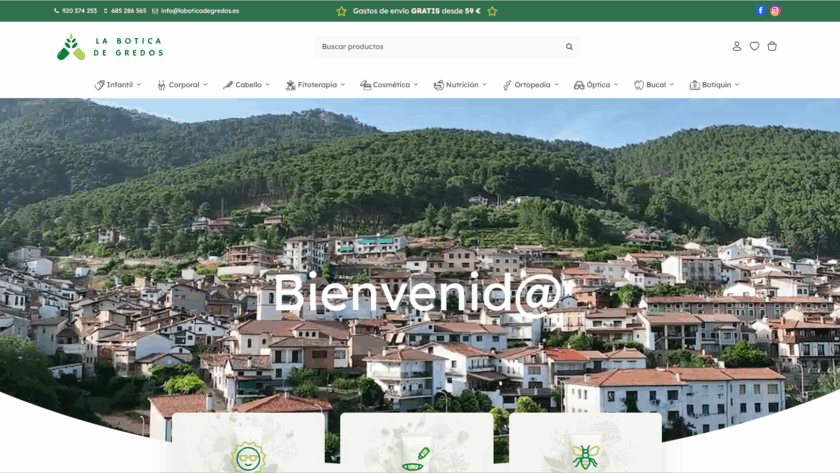Open the Cabello menu label
The height and width of the screenshot is (473, 840).
pos(249,85)
